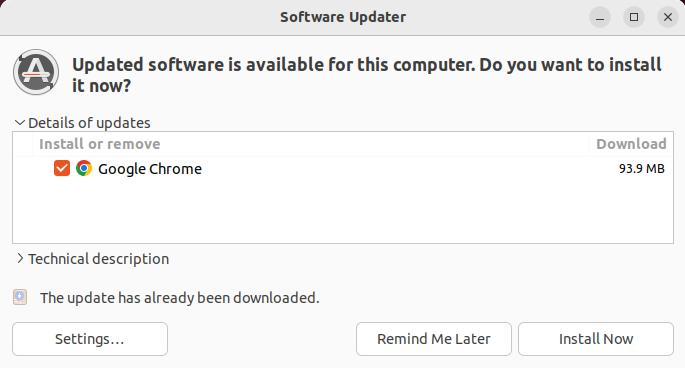685x368 pixels.
Task: Click the Technical description chevron arrow
Action: click(x=20, y=258)
